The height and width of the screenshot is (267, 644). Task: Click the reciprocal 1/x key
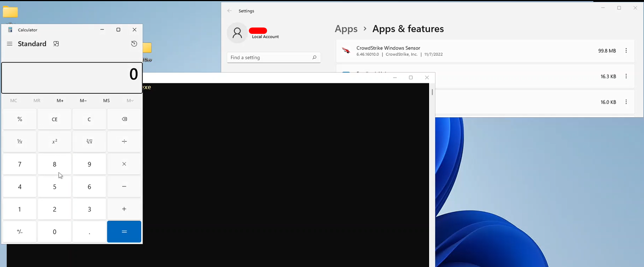pos(20,141)
